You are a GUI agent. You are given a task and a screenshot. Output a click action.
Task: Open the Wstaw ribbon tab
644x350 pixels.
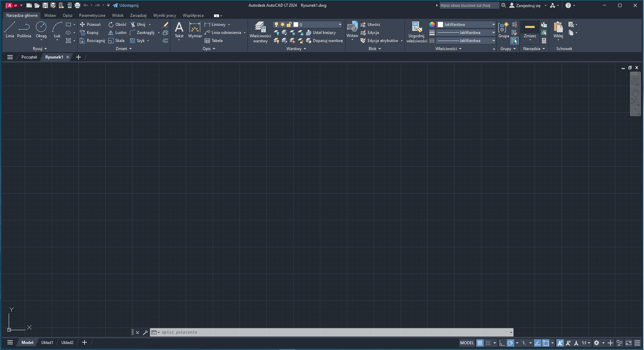point(50,15)
